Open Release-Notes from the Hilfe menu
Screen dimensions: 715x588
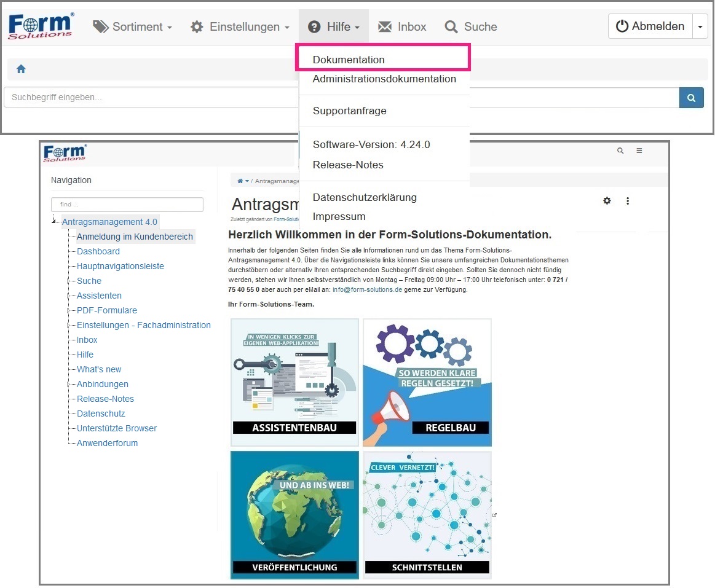pyautogui.click(x=348, y=165)
